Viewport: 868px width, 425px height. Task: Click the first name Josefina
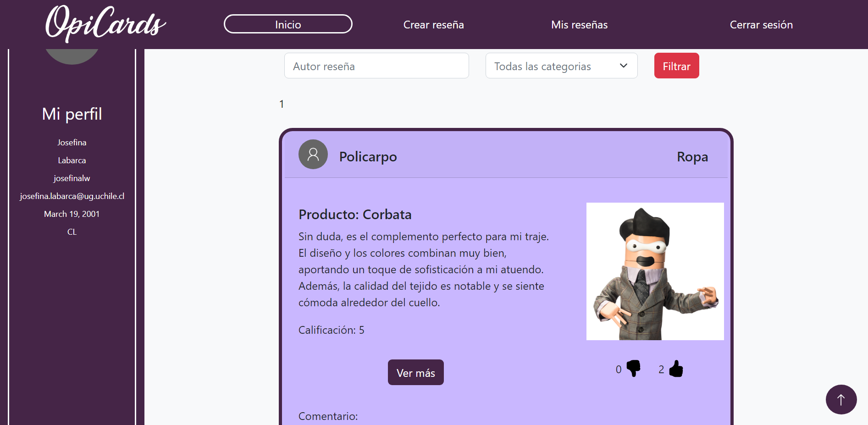coord(72,143)
